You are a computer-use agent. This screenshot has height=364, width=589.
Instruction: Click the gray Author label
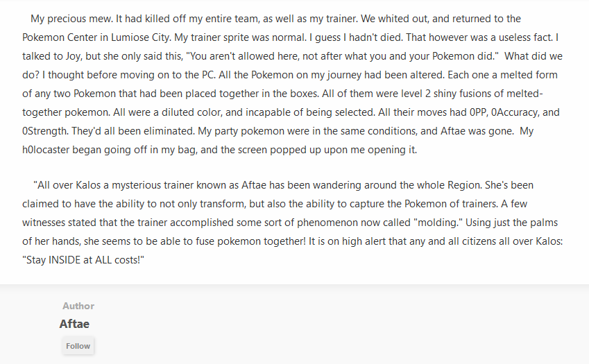78,306
